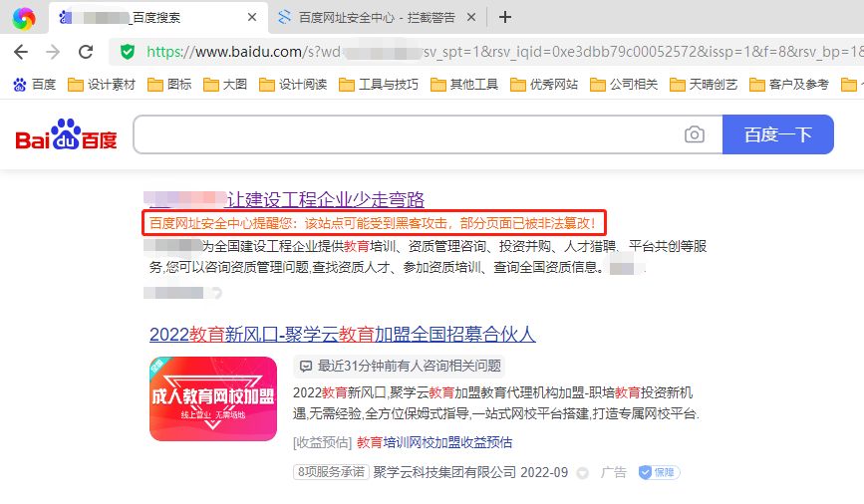The width and height of the screenshot is (864, 504).
Task: Click the Baidu logo
Action: (x=66, y=135)
